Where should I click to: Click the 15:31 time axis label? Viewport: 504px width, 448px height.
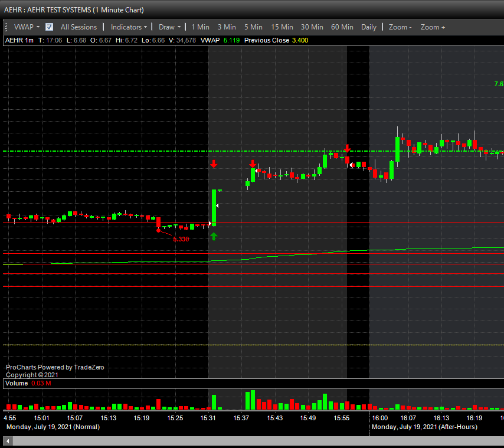pyautogui.click(x=208, y=418)
